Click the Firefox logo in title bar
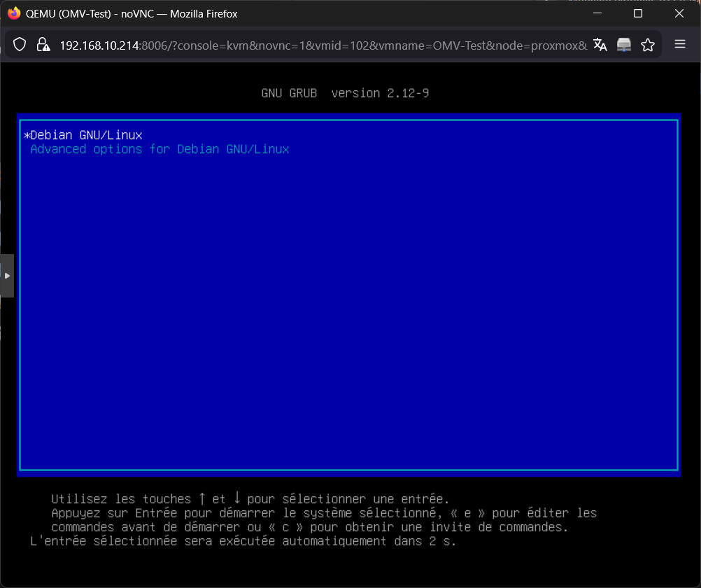The width and height of the screenshot is (701, 588). (14, 13)
